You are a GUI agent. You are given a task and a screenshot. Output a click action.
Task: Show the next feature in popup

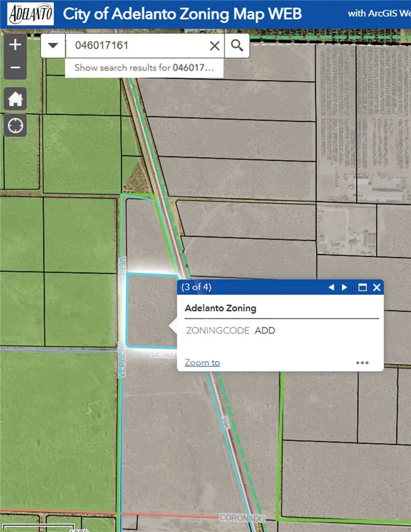click(x=345, y=288)
